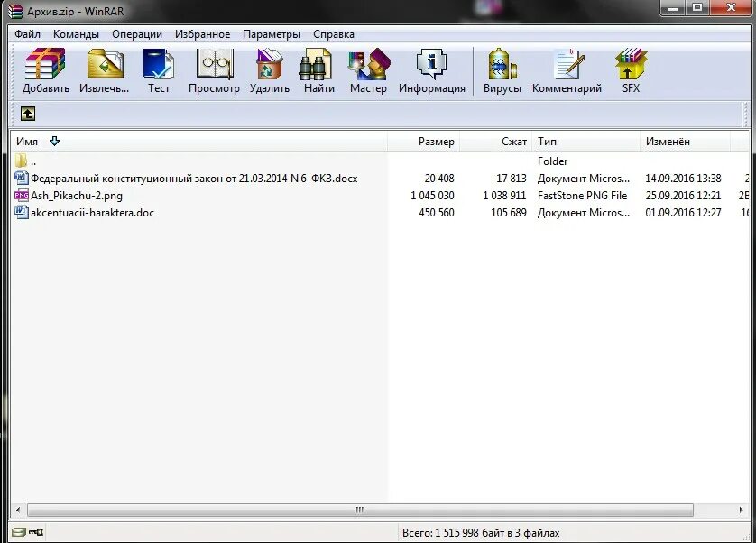Click date 14.09.2016 13:38
Image resolution: width=756 pixels, height=543 pixels.
click(683, 179)
